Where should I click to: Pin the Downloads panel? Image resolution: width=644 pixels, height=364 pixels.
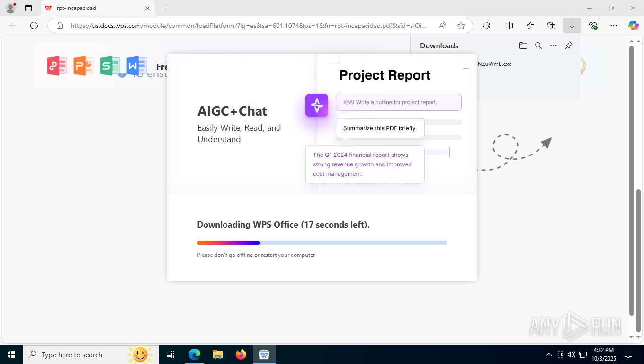[x=569, y=45]
